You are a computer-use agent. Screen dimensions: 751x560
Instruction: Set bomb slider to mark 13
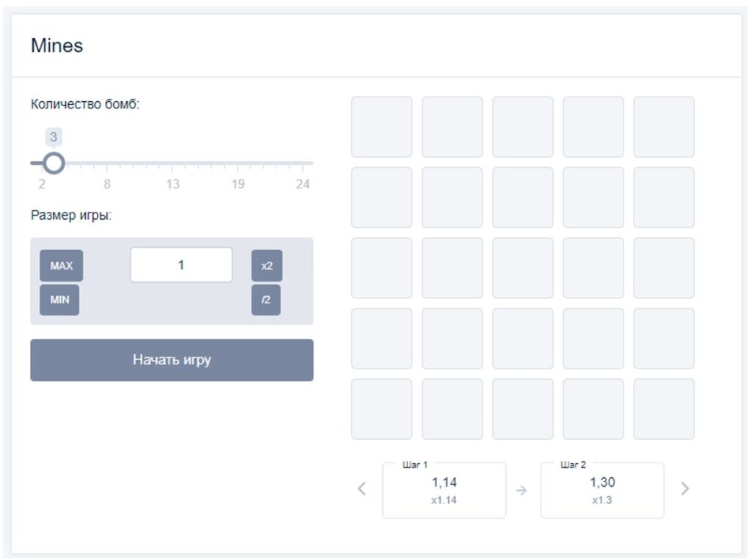172,163
